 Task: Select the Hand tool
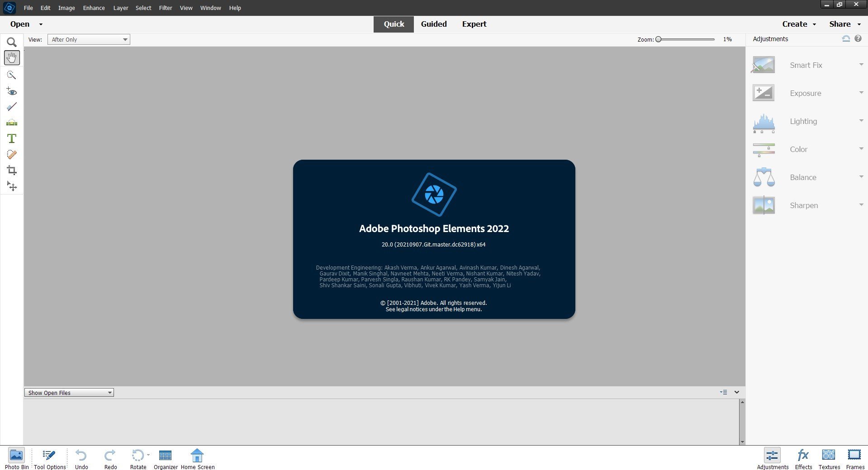[12, 57]
